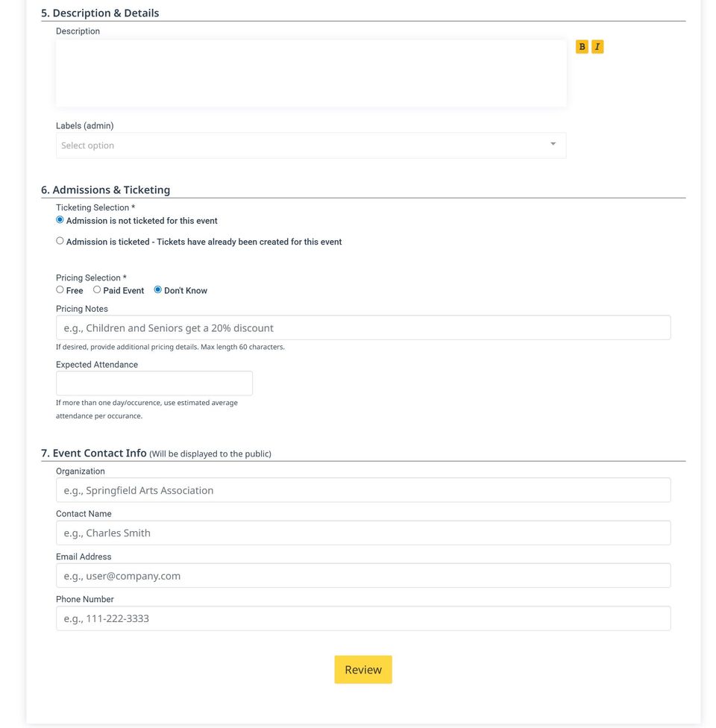Select 'Admission is ticketed' radio option
The image size is (716, 728).
click(60, 241)
